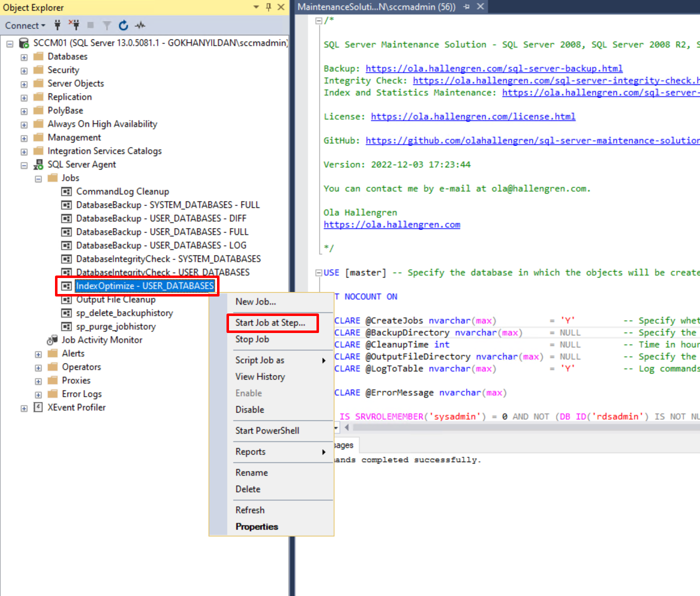Viewport: 700px width, 596px height.
Task: Expand the Databases node
Action: [x=24, y=57]
